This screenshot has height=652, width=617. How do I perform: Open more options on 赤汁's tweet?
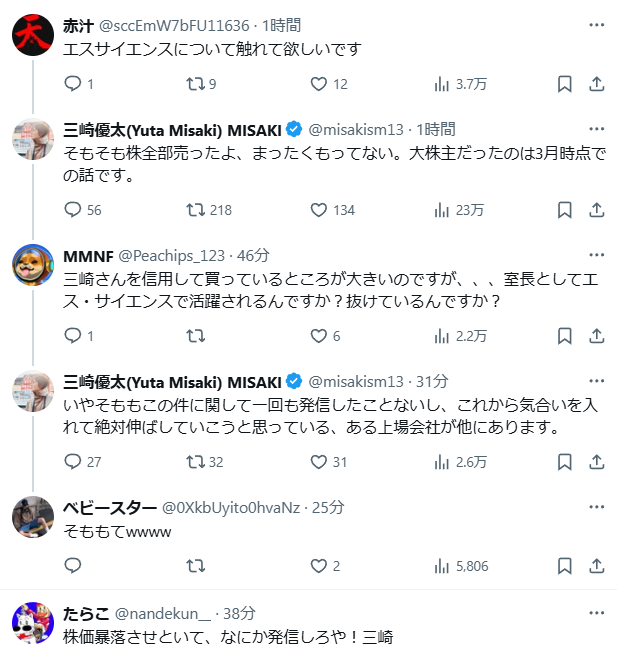coord(596,25)
